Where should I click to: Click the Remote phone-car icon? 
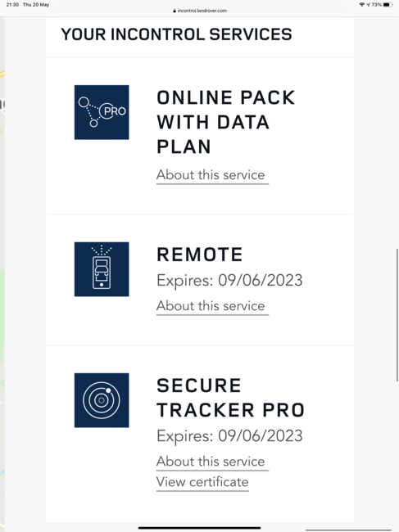(102, 269)
